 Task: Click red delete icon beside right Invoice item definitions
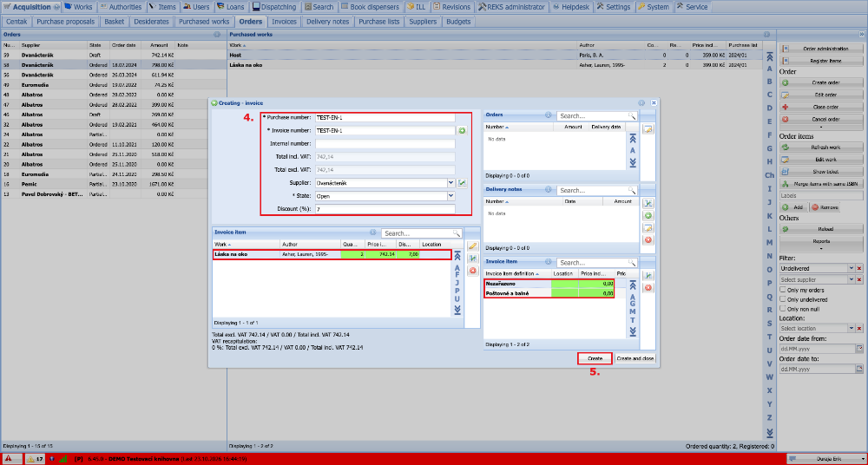click(648, 288)
